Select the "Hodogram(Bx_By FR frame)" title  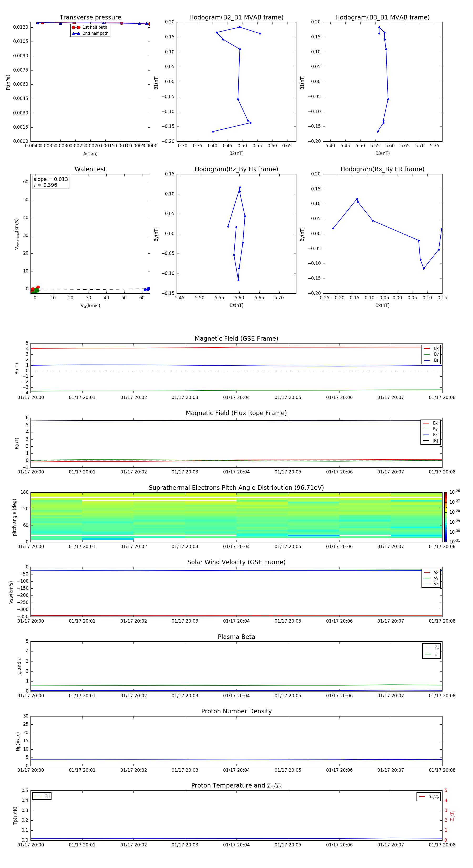(x=382, y=169)
